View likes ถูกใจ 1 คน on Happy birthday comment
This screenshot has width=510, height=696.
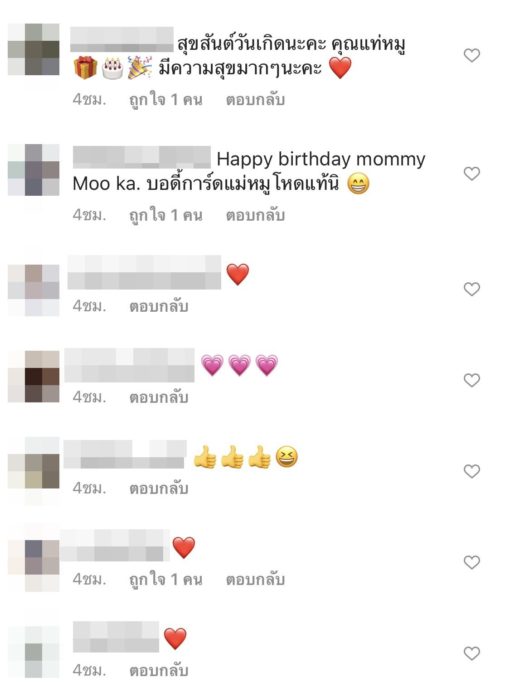click(166, 215)
